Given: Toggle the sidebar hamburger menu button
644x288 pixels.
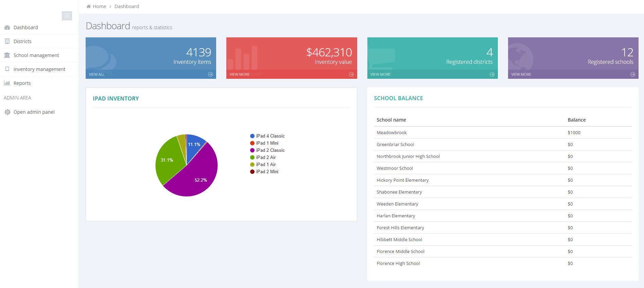Looking at the screenshot, I should [67, 16].
